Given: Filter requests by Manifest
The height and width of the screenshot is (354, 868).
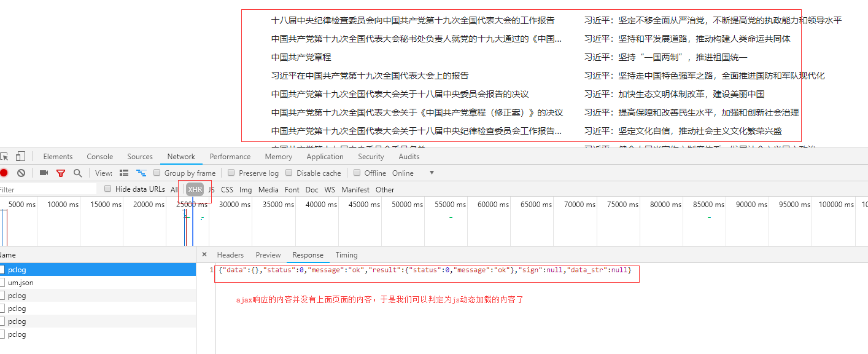Looking at the screenshot, I should point(355,190).
